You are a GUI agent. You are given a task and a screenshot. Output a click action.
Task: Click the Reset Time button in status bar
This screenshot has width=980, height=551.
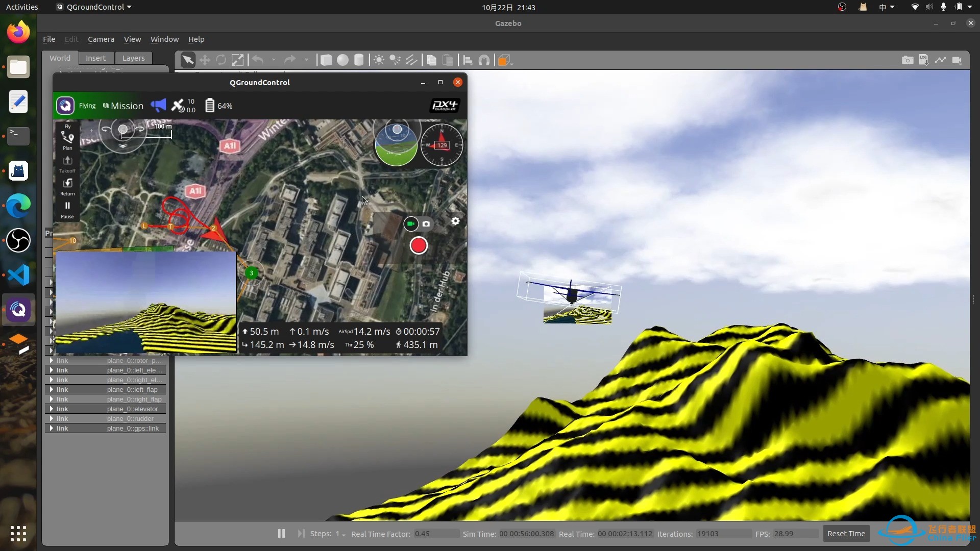coord(846,533)
